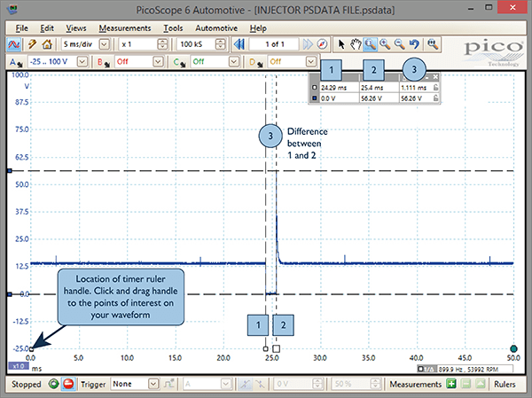
Task: Open channel D Off range dropdown
Action: tap(311, 62)
